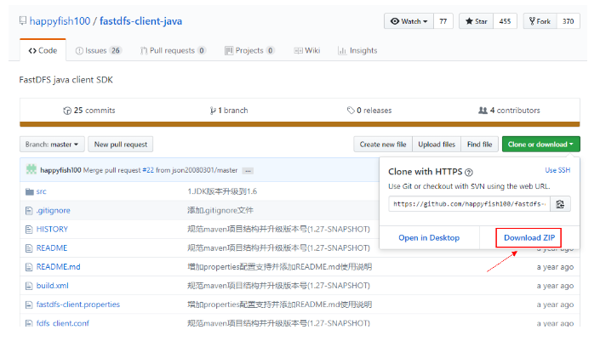This screenshot has width=600, height=364.
Task: Click the file icon beside .gitignore
Action: pyautogui.click(x=29, y=211)
